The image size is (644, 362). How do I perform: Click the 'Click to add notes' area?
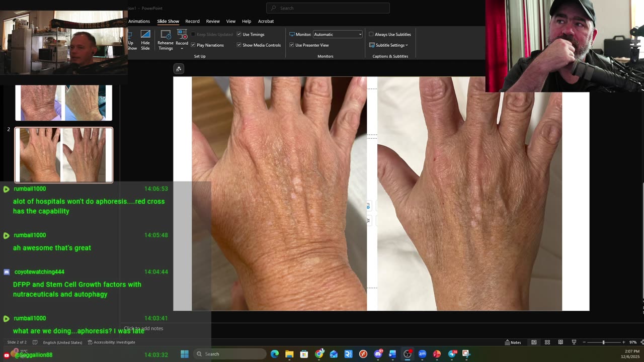pyautogui.click(x=143, y=328)
